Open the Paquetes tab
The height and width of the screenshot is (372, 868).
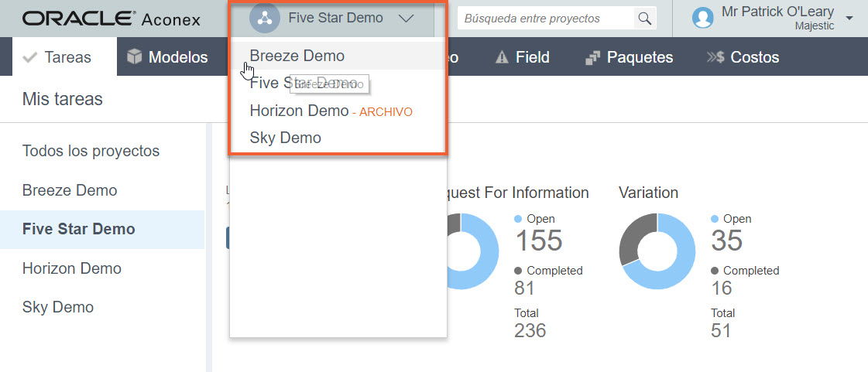click(629, 57)
